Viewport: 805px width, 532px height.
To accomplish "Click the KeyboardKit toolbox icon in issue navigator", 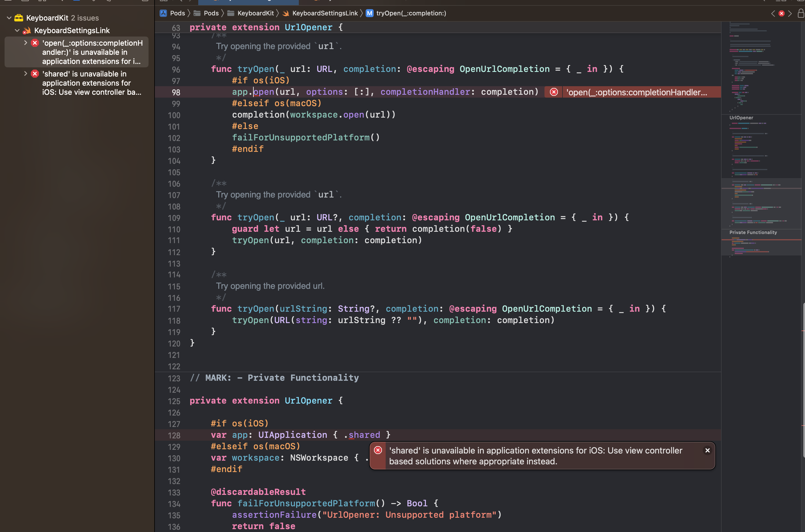I will (19, 18).
